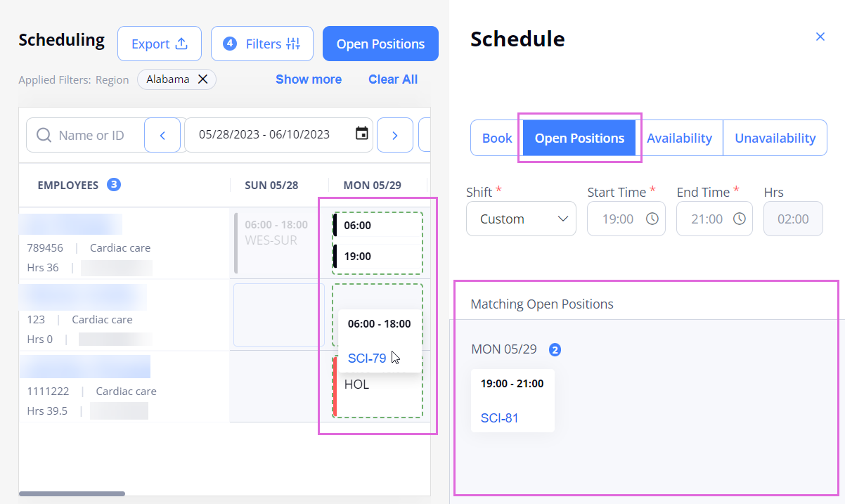This screenshot has width=845, height=504.
Task: Open the Shift Custom dropdown
Action: pos(521,219)
